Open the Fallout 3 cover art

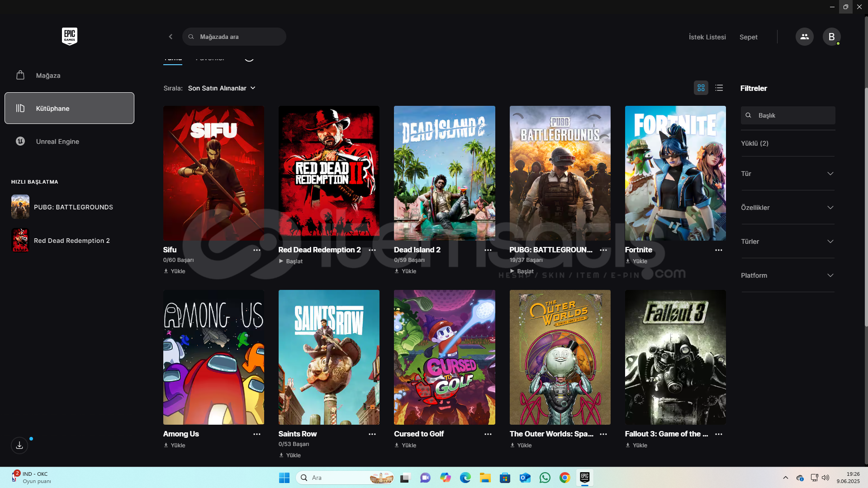(x=675, y=357)
